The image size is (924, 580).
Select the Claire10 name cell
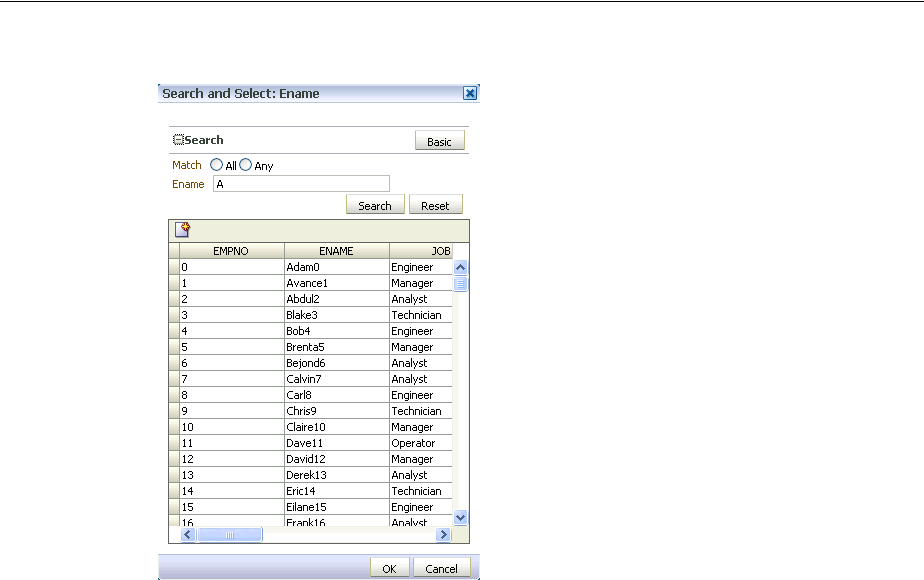tap(336, 427)
